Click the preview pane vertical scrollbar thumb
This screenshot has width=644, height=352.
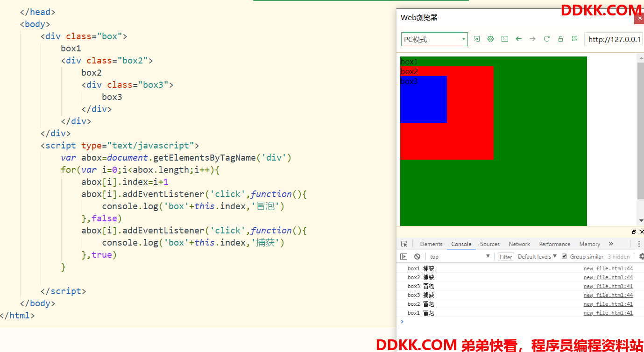click(x=640, y=131)
